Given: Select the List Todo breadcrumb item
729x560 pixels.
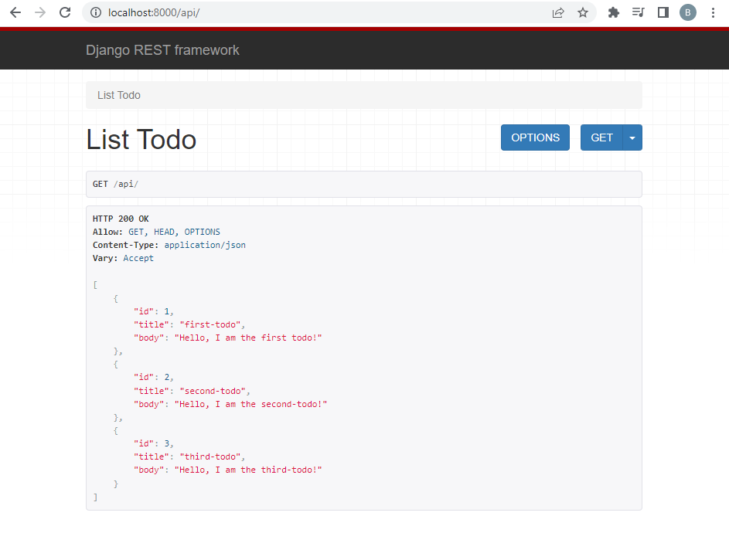Looking at the screenshot, I should [119, 95].
